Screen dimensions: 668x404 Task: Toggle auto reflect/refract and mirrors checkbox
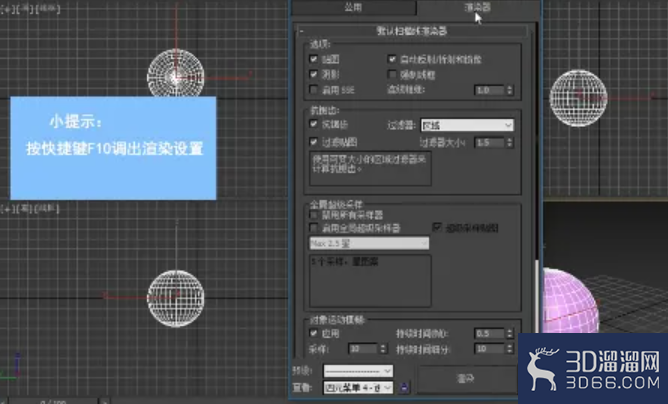click(x=392, y=59)
